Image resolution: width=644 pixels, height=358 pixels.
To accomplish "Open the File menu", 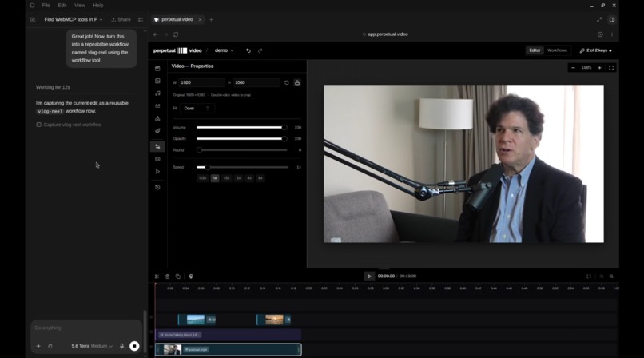I will (x=46, y=6).
